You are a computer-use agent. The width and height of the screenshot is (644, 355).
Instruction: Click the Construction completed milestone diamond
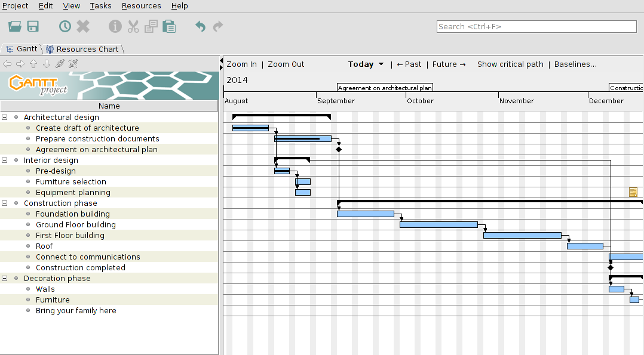[611, 267]
